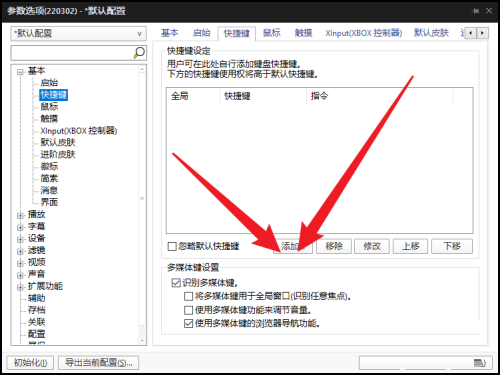Screen dimensions: 500x375
Task: Select 进阶皮肤 in the settings tree
Action: [58, 154]
